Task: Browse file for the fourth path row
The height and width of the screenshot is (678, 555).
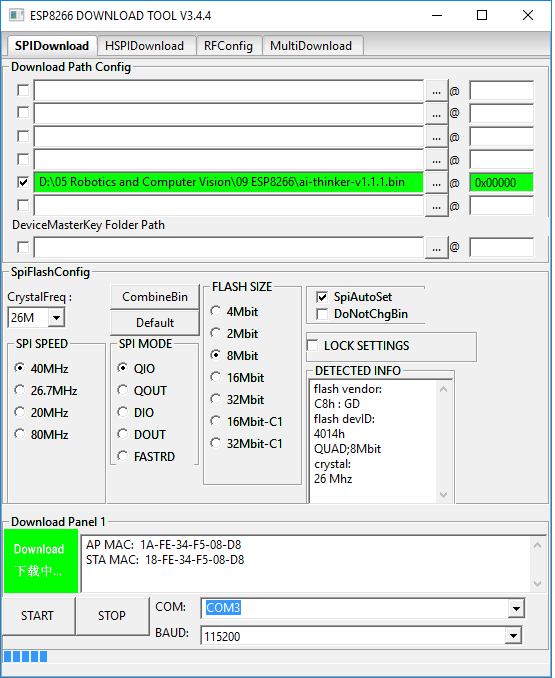Action: [436, 160]
